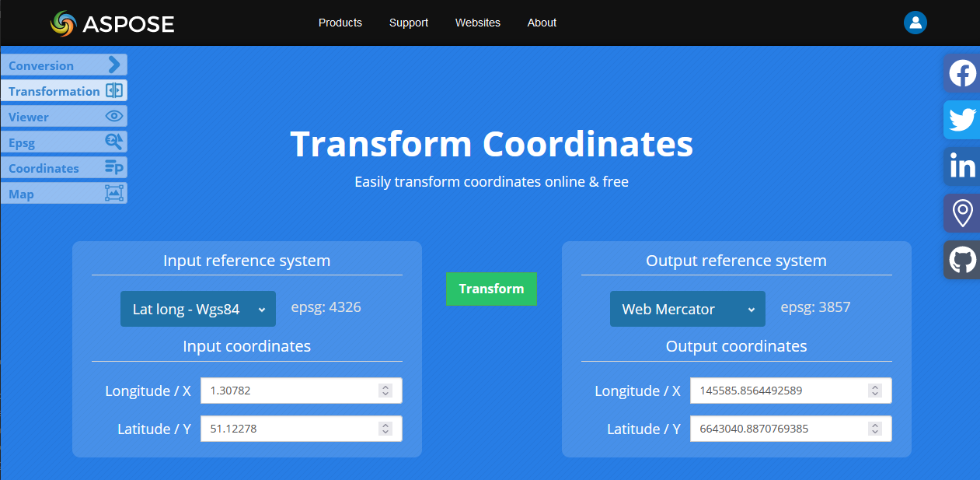The image size is (980, 480).
Task: Click the input Longitude / X field
Action: tap(288, 391)
